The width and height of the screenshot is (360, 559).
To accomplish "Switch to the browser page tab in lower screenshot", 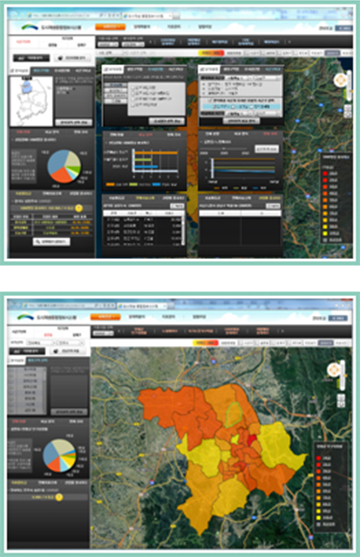I will 142,306.
